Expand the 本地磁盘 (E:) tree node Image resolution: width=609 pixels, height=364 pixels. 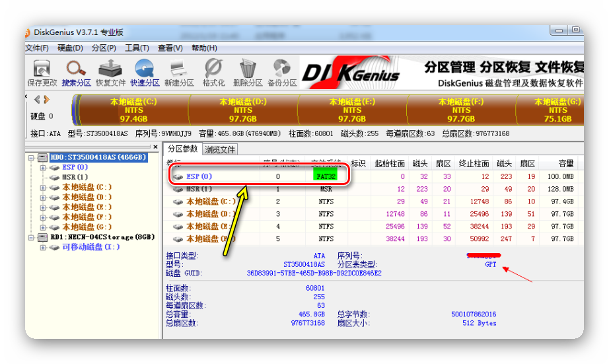tap(43, 208)
